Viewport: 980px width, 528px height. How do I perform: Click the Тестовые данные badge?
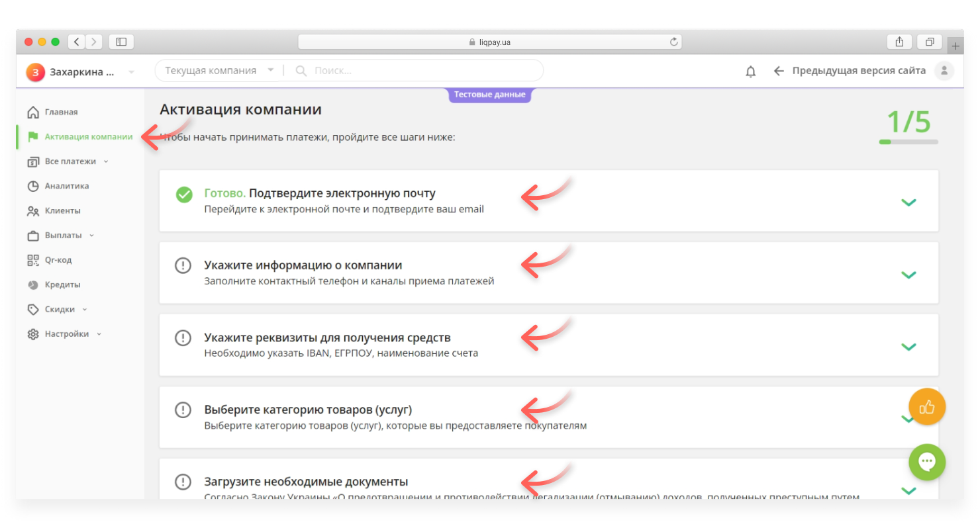pyautogui.click(x=490, y=95)
